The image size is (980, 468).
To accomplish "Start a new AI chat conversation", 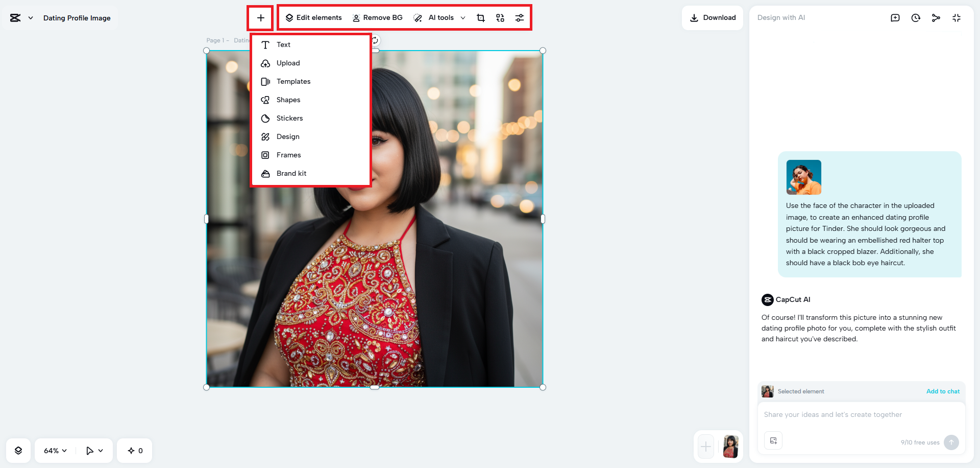I will tap(895, 17).
